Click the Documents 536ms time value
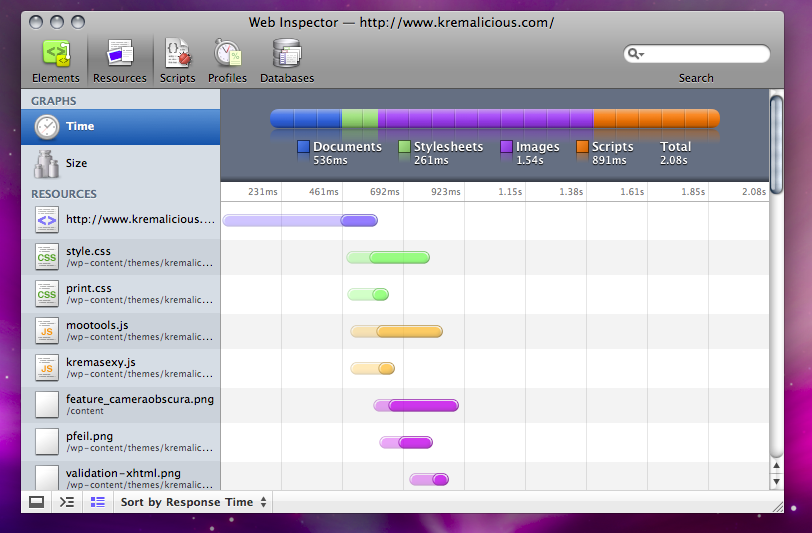 click(x=330, y=161)
